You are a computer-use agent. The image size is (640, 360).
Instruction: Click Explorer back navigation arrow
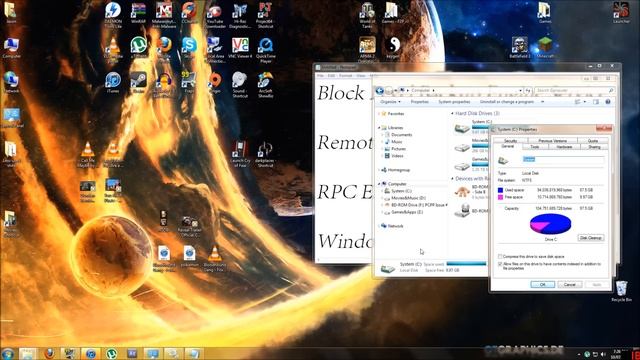380,90
